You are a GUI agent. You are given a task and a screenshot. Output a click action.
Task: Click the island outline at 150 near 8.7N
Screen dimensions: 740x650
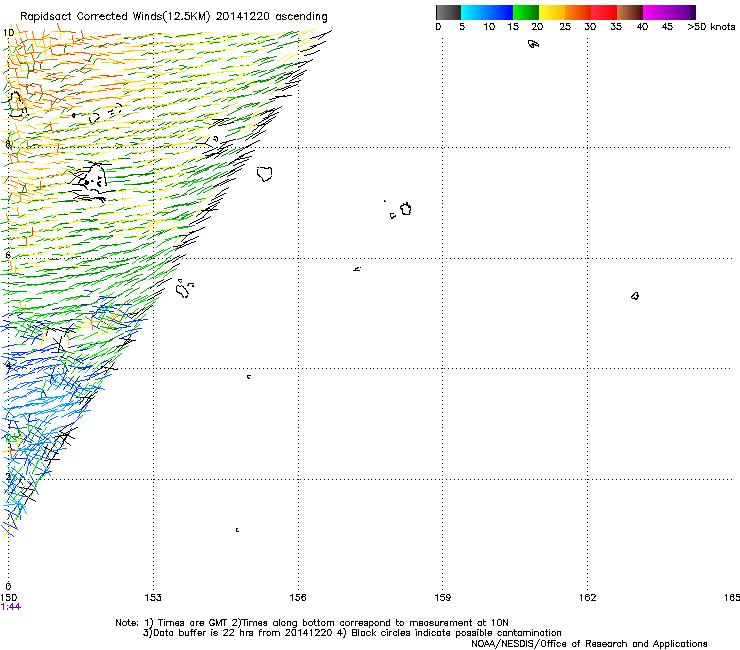click(x=17, y=105)
